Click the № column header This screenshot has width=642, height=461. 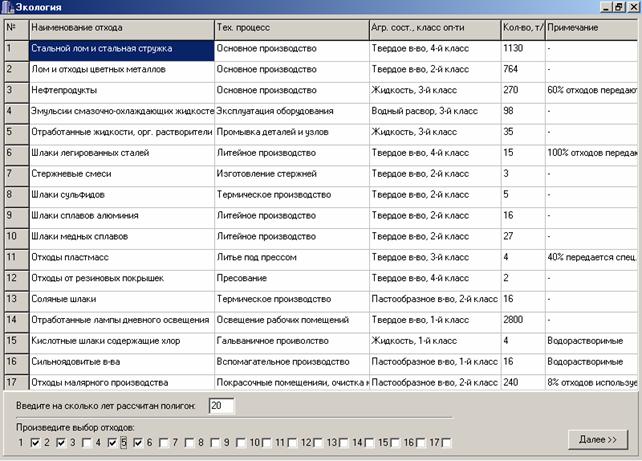tap(15, 26)
